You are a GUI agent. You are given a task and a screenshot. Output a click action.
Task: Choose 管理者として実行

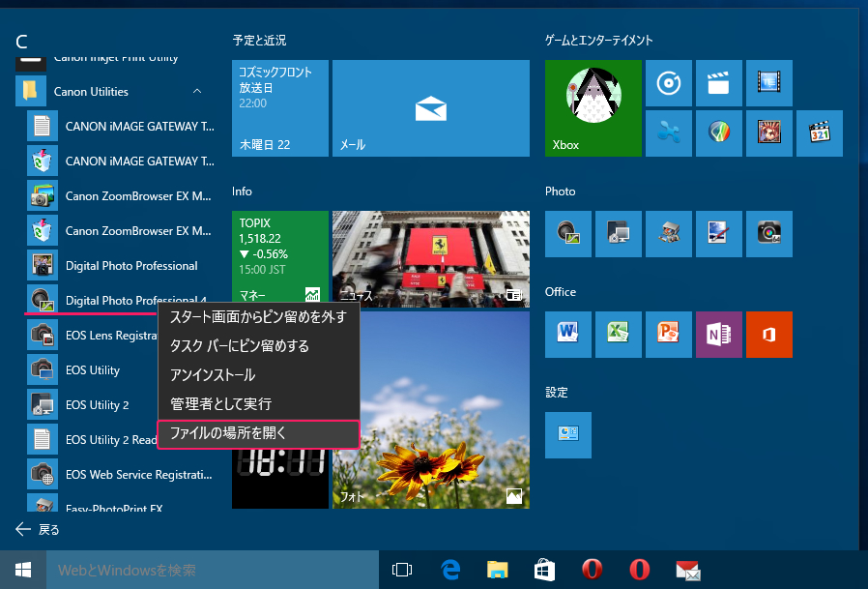click(x=258, y=403)
